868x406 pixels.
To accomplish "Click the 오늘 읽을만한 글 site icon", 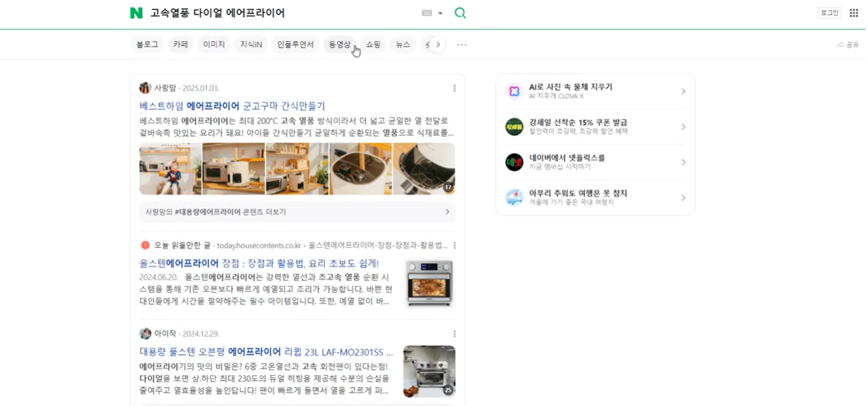I will (x=145, y=245).
